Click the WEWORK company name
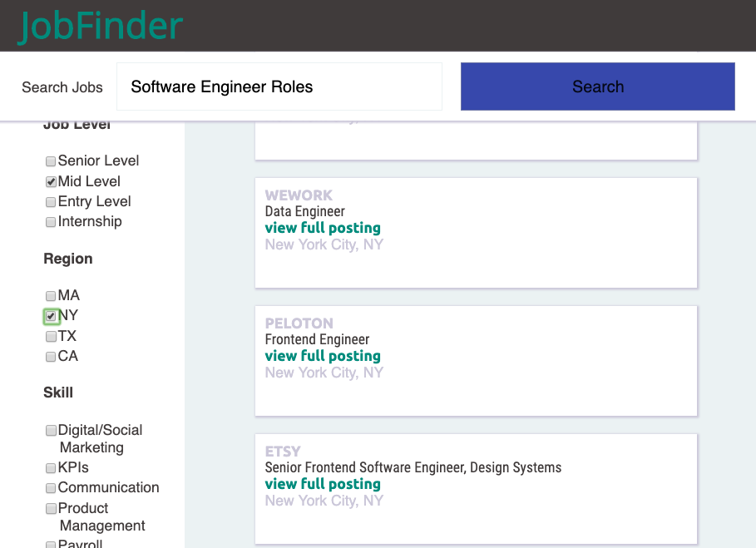The image size is (756, 548). pos(299,195)
